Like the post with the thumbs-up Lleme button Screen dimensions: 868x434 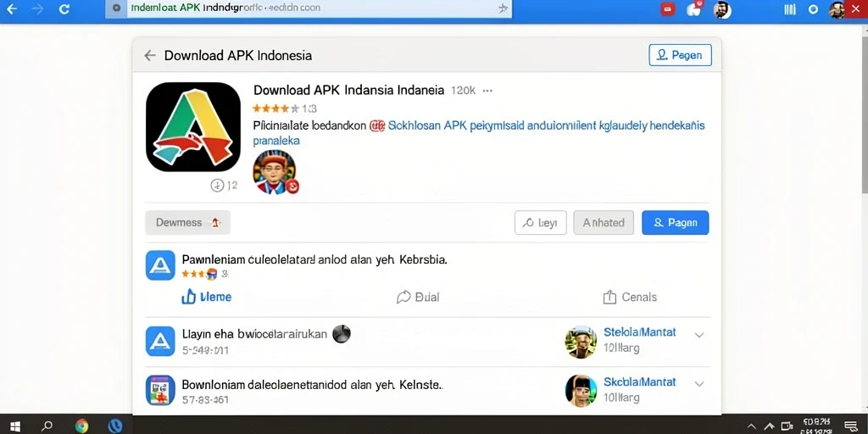tap(207, 297)
